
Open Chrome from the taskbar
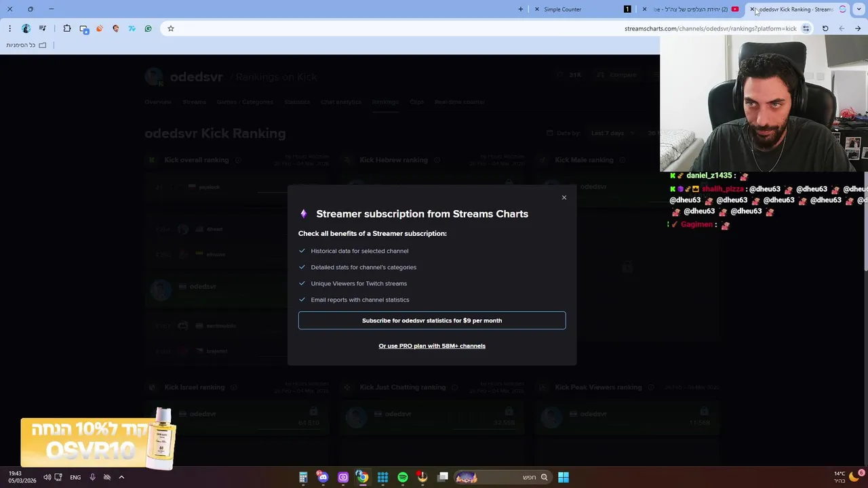(x=363, y=477)
